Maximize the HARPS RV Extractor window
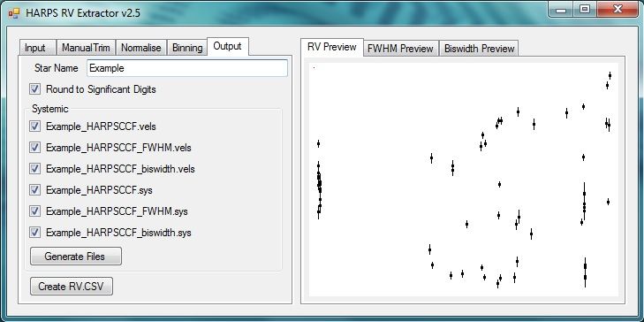The width and height of the screenshot is (644, 322). pyautogui.click(x=585, y=9)
